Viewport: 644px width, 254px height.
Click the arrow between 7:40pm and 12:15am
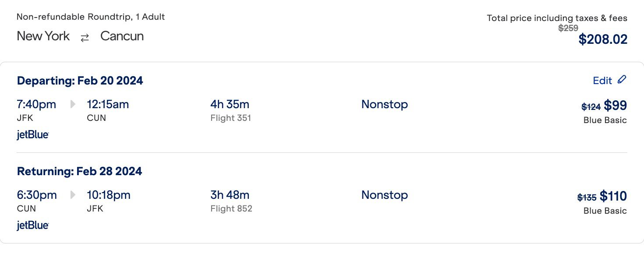pos(72,104)
